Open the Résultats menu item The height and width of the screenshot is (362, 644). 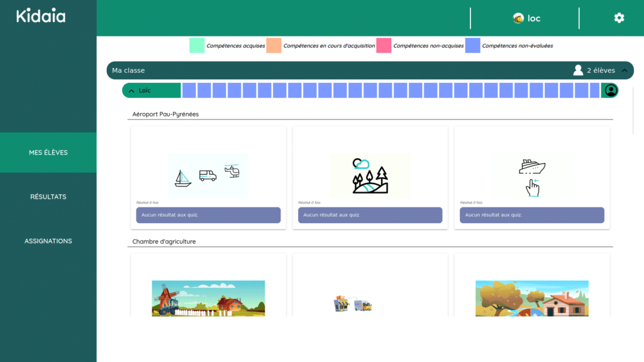point(48,197)
